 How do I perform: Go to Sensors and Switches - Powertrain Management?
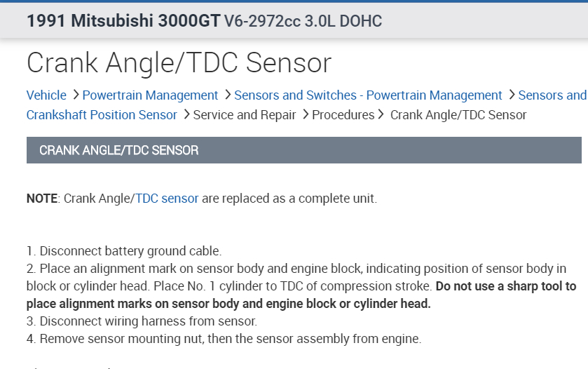(368, 95)
